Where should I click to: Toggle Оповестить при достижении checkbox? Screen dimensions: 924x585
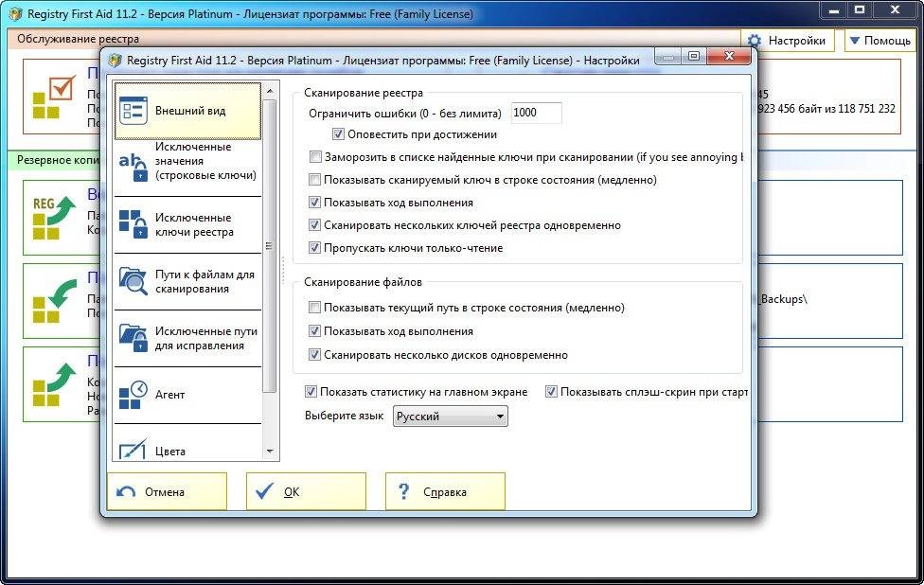(338, 134)
